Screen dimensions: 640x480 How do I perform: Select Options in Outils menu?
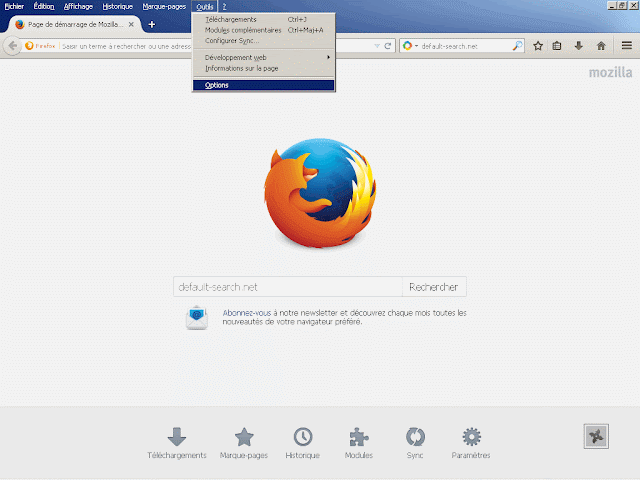[264, 85]
